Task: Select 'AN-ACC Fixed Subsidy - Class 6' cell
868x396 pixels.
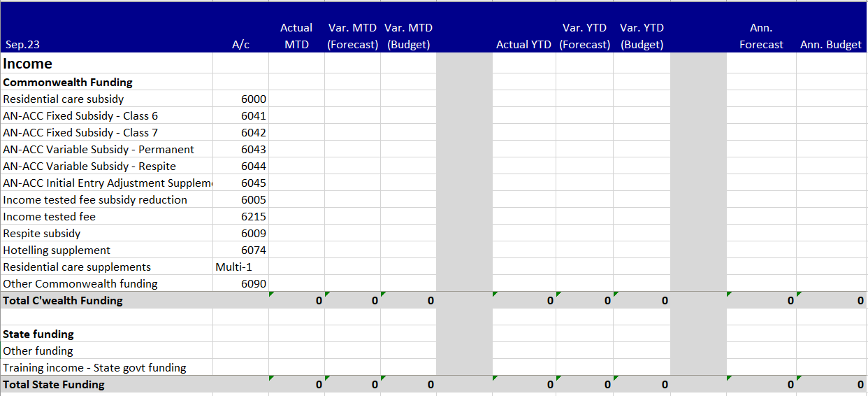Action: [106, 115]
